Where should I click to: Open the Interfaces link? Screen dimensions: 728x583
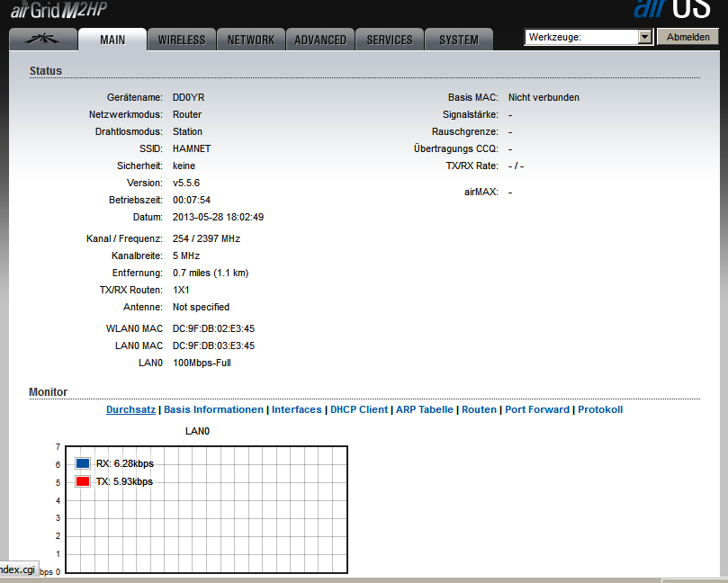click(296, 409)
